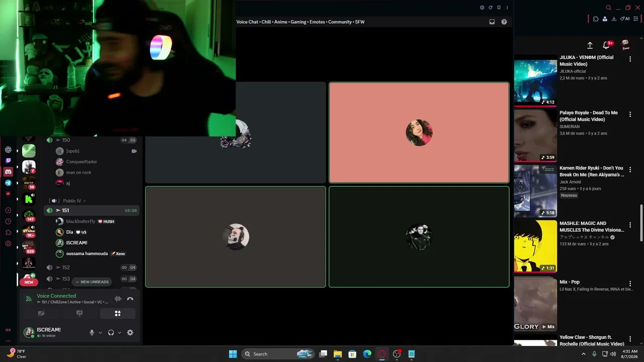Open Twitch in the Opera sidebar
Viewport: 644px width, 362px height.
(x=8, y=161)
